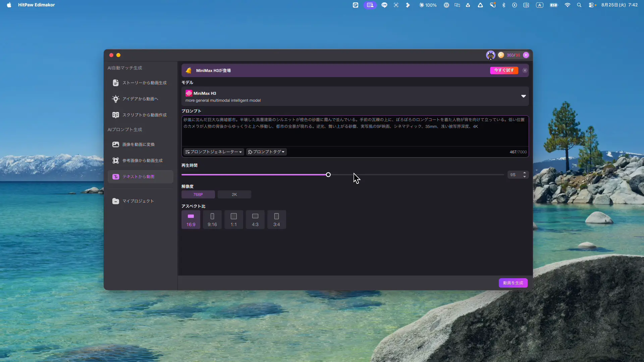This screenshot has width=644, height=362.
Task: Switch resolution to 2K
Action: coord(234,194)
